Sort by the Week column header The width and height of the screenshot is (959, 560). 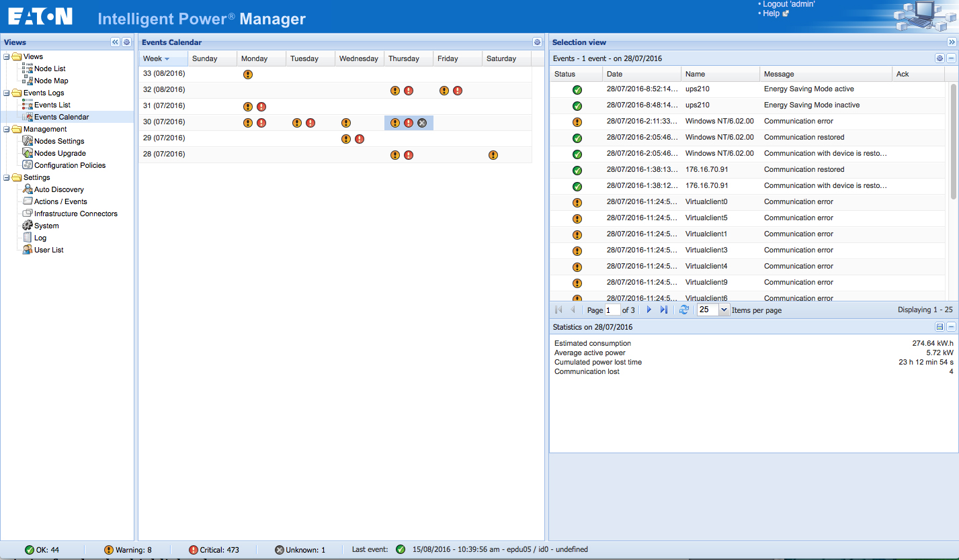(163, 58)
